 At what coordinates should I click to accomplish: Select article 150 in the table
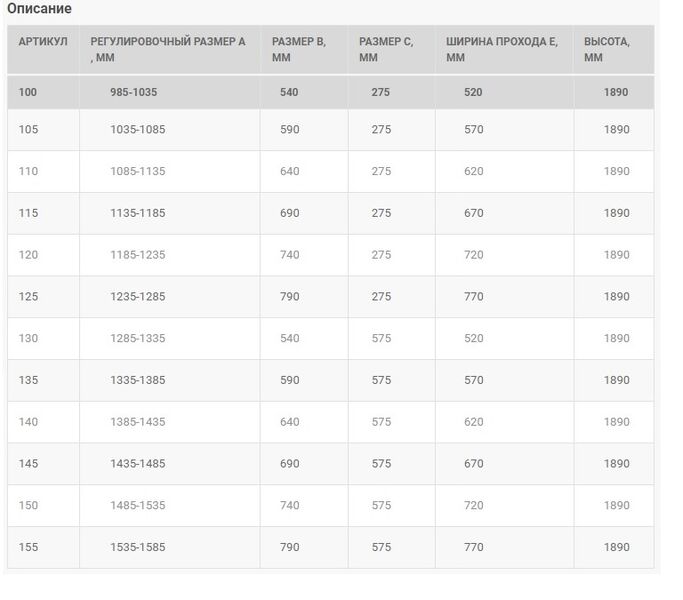[28, 505]
